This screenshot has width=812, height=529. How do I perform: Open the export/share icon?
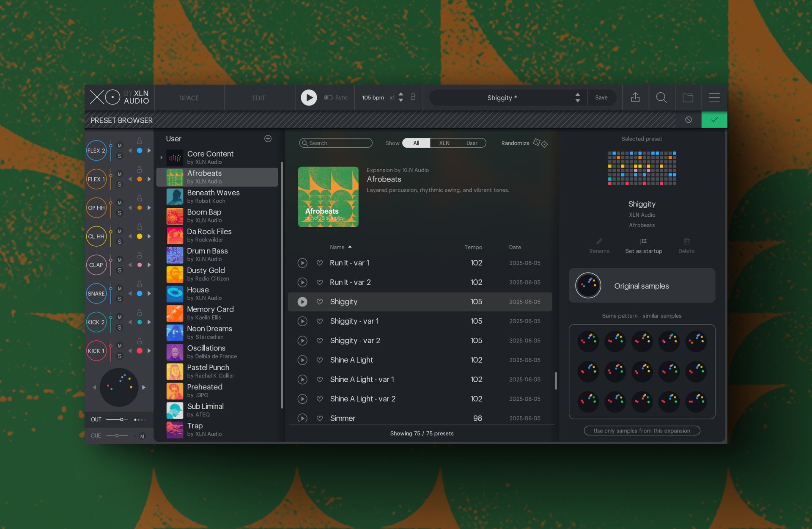tap(635, 98)
